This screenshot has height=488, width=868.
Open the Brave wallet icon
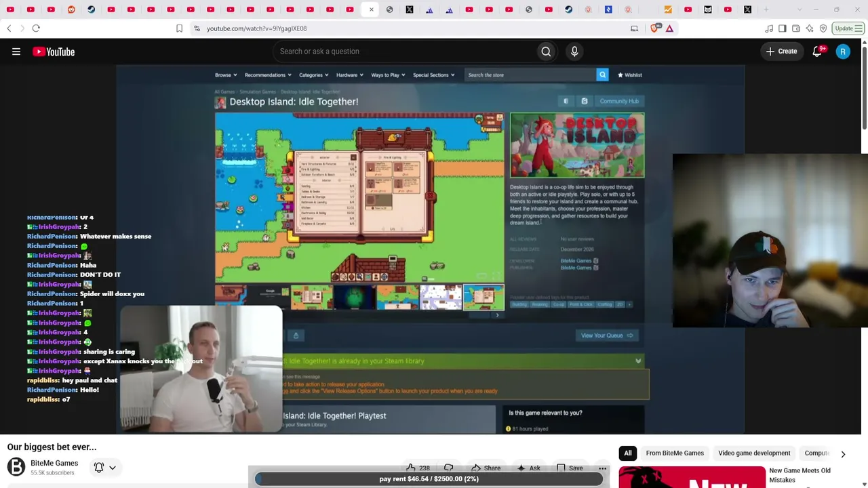pos(796,28)
